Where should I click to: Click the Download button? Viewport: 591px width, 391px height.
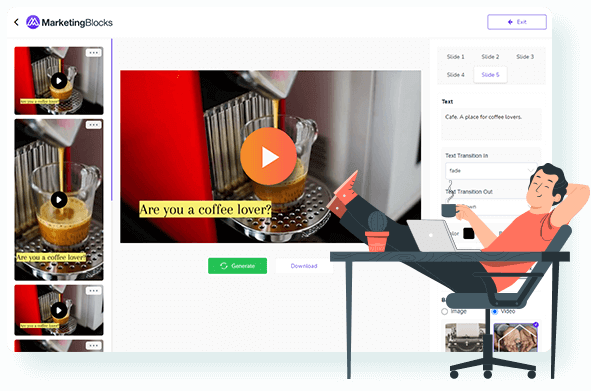point(304,266)
